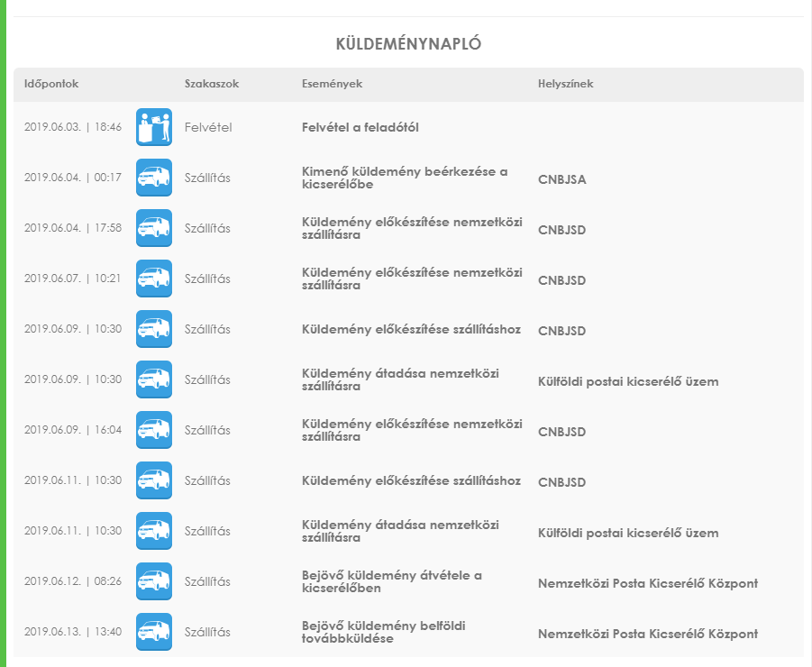
Task: Click the Események column header
Action: (x=332, y=84)
